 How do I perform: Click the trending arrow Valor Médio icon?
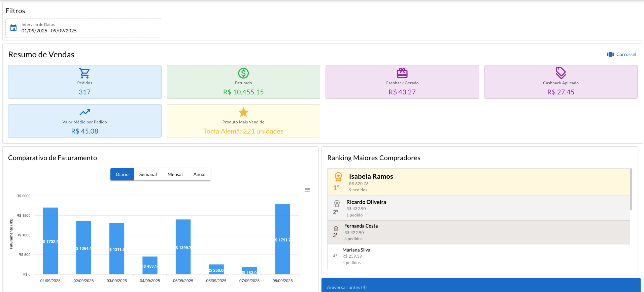[x=84, y=112]
